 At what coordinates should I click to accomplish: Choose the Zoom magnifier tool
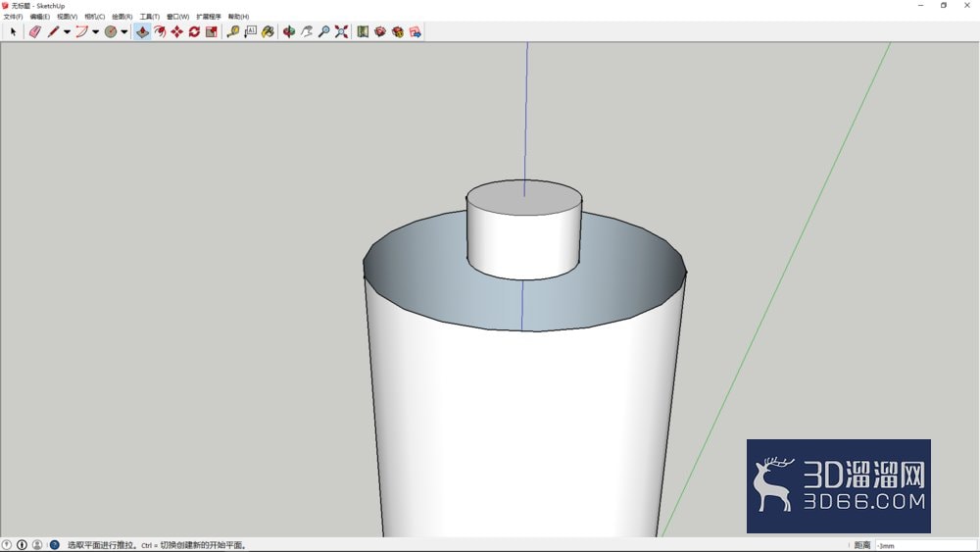(323, 32)
